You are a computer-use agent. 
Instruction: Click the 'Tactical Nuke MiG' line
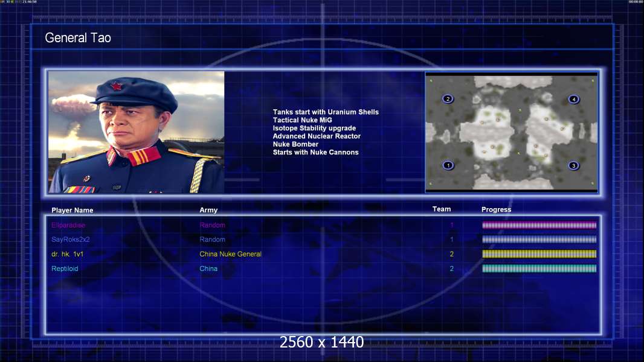click(302, 120)
